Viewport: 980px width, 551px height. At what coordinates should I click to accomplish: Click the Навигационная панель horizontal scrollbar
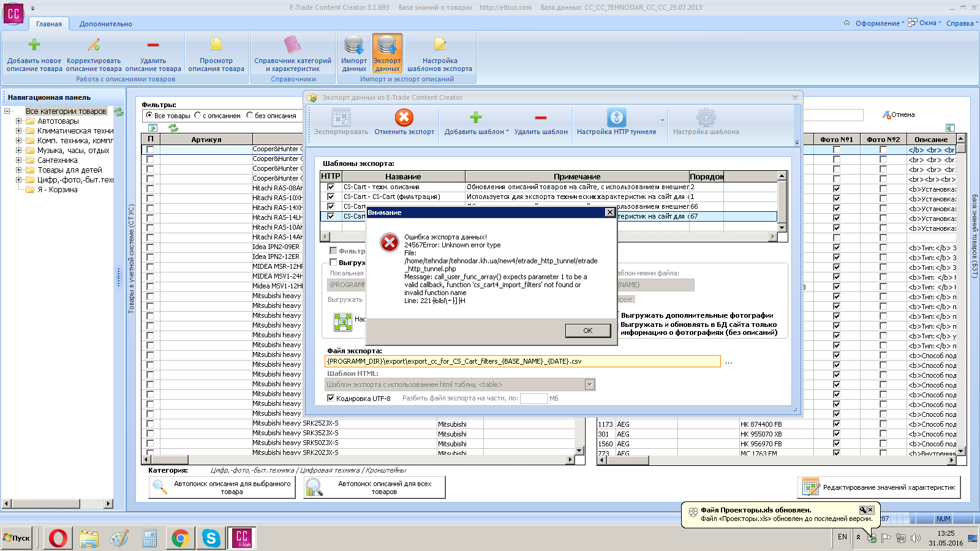pos(58,504)
